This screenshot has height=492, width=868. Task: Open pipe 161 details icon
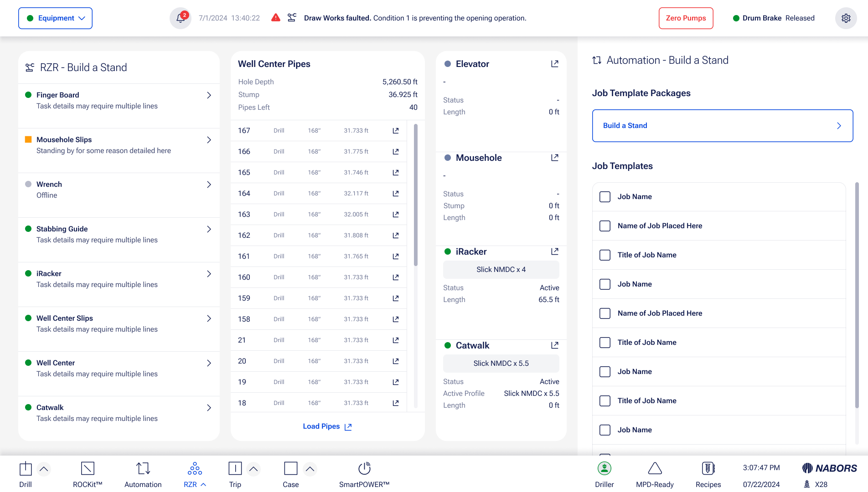point(396,256)
